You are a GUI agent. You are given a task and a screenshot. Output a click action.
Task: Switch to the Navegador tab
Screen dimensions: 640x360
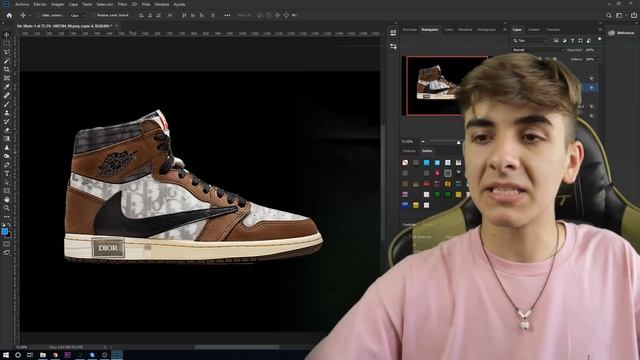430,30
